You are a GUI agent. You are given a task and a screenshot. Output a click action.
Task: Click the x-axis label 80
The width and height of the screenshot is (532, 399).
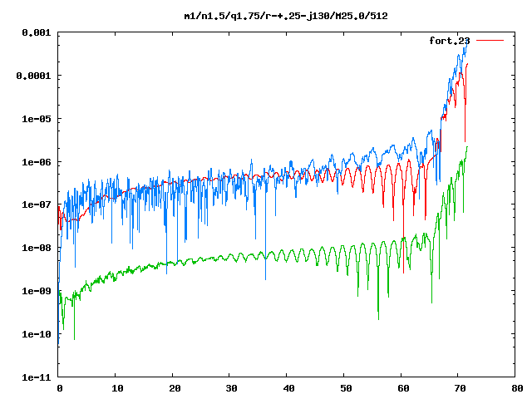coord(517,388)
